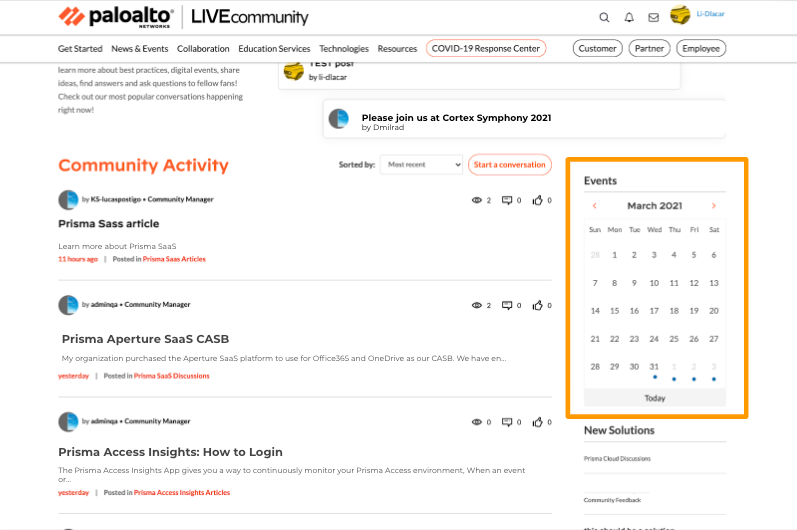Screen dimensions: 797x530
Task: Go to previous month in calendar
Action: [x=595, y=206]
